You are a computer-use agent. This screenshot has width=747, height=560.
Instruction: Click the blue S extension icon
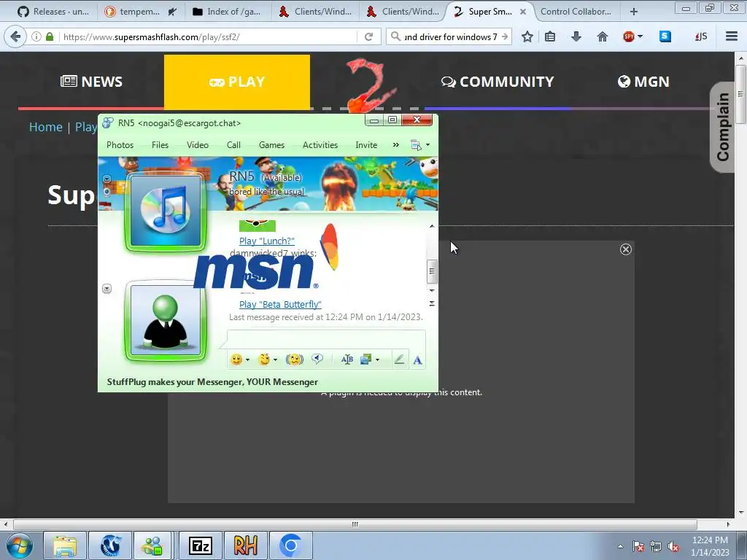[x=665, y=36]
